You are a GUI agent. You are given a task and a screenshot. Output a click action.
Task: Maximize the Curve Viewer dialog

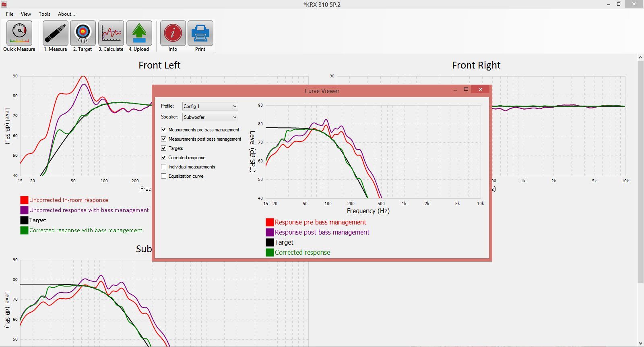coord(466,89)
